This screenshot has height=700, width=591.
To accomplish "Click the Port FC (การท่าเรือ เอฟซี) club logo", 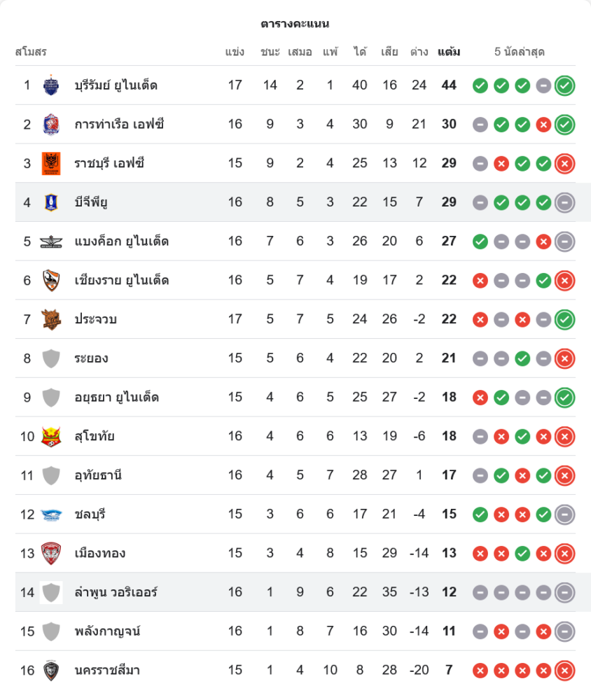I will [51, 125].
